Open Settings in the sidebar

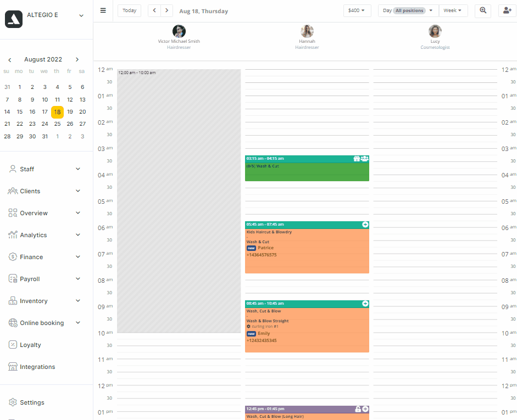pyautogui.click(x=32, y=402)
